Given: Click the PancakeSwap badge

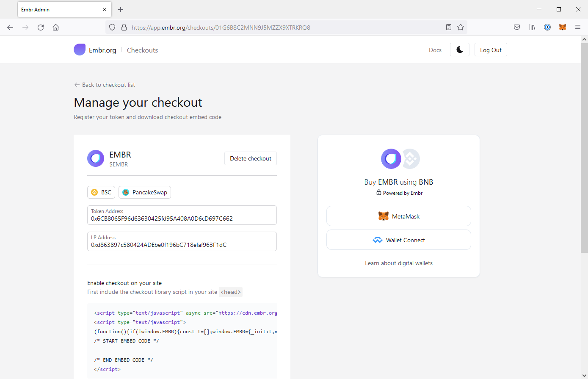Looking at the screenshot, I should (x=145, y=192).
